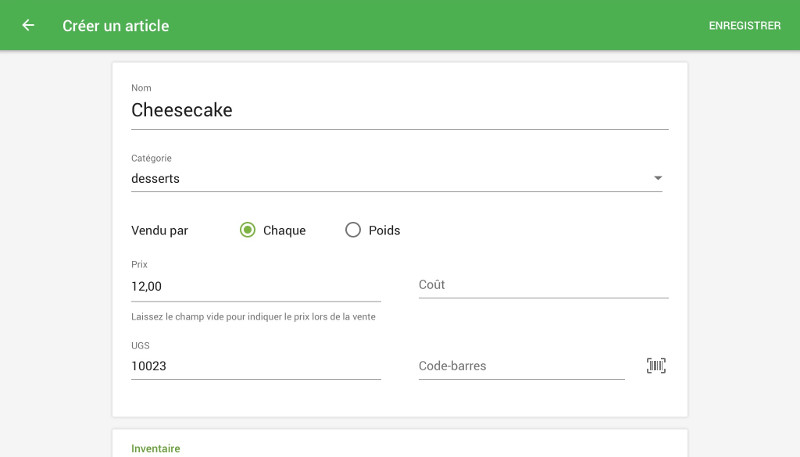The height and width of the screenshot is (457, 800).
Task: Click the "Catégorie" field label
Action: (x=151, y=158)
